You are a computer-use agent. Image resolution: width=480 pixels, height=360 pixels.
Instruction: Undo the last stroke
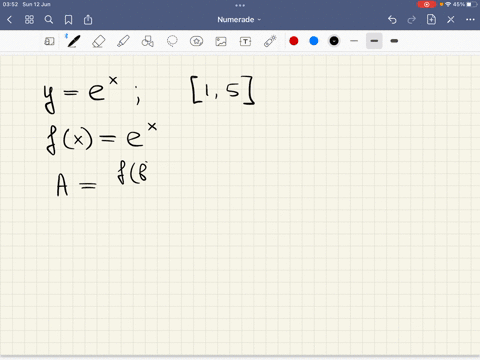[x=392, y=20]
